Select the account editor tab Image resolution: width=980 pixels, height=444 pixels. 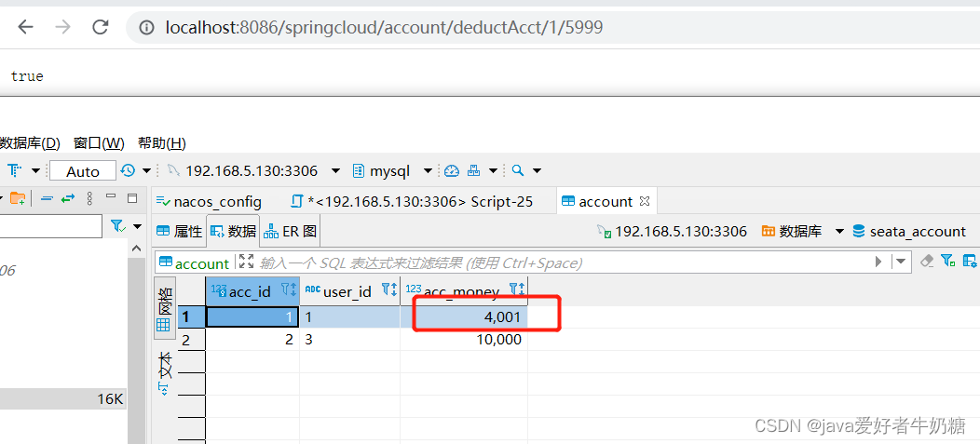[x=597, y=202]
